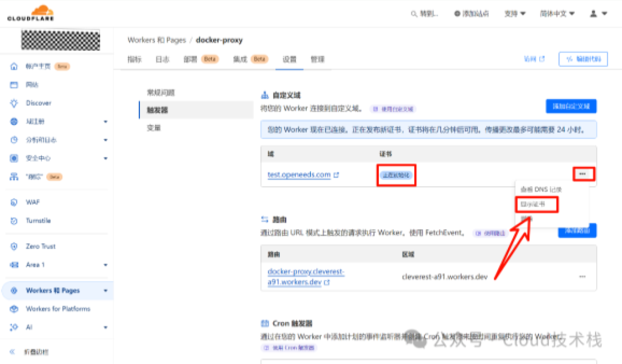Open the Workers for Platforms icon
Image resolution: width=622 pixels, height=364 pixels.
14,309
